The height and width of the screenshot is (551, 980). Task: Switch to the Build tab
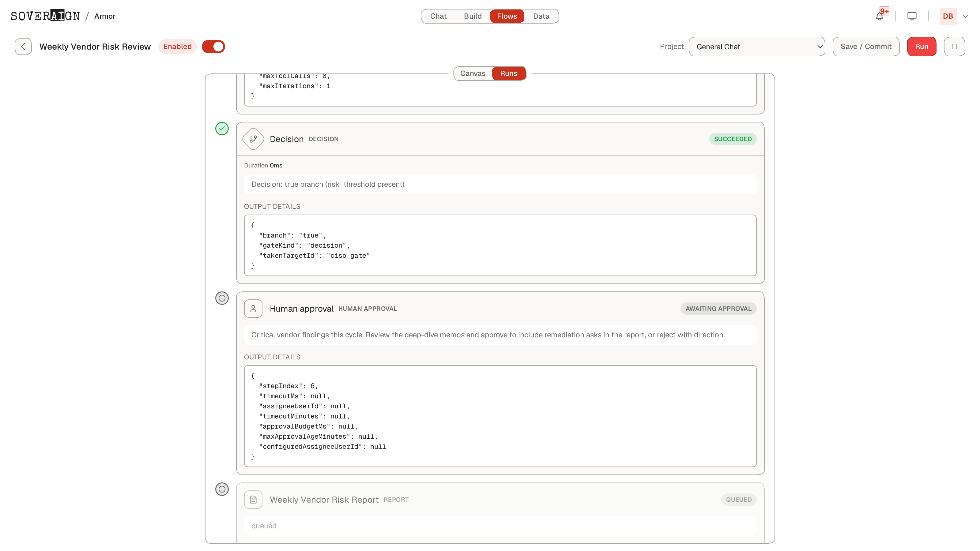pyautogui.click(x=473, y=16)
